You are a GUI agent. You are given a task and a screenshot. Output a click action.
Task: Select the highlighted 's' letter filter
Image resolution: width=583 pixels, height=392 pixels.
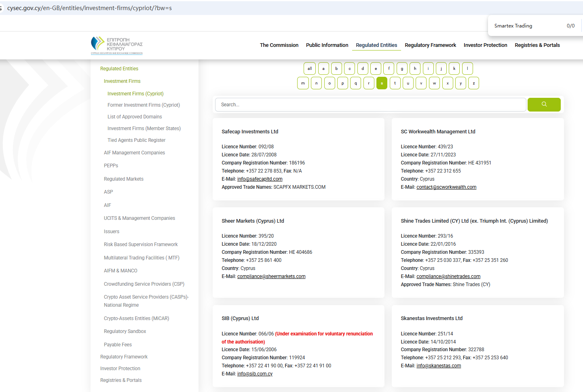tap(382, 83)
